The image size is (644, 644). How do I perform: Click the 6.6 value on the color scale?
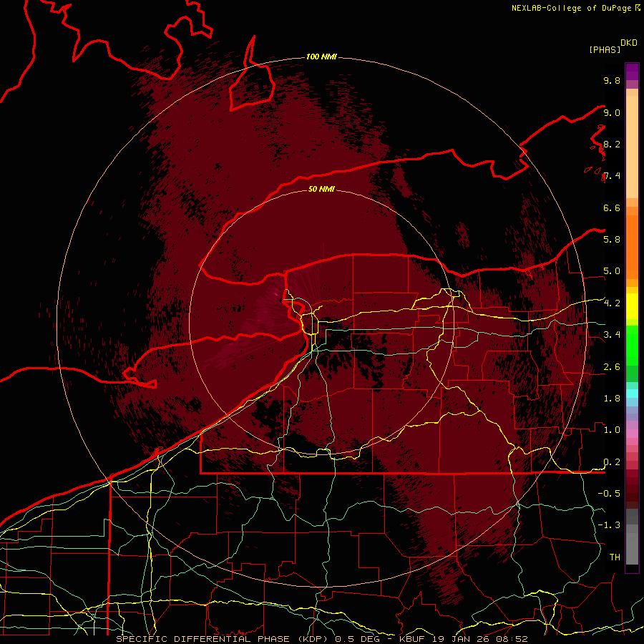click(612, 208)
